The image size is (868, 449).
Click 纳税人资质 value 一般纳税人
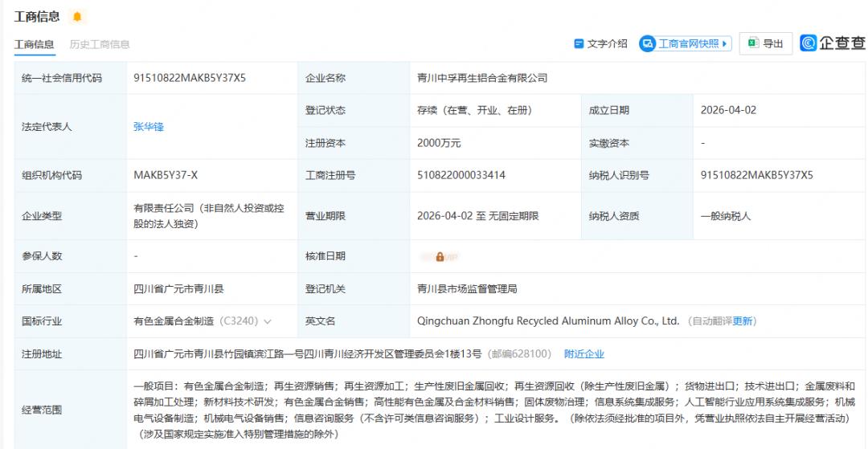click(726, 216)
